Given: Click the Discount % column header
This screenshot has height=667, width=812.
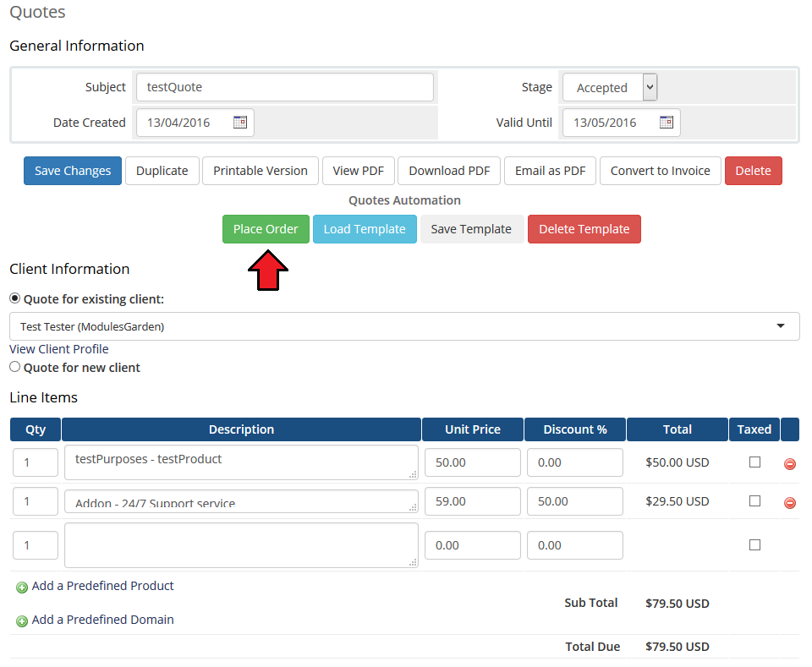Looking at the screenshot, I should [575, 429].
